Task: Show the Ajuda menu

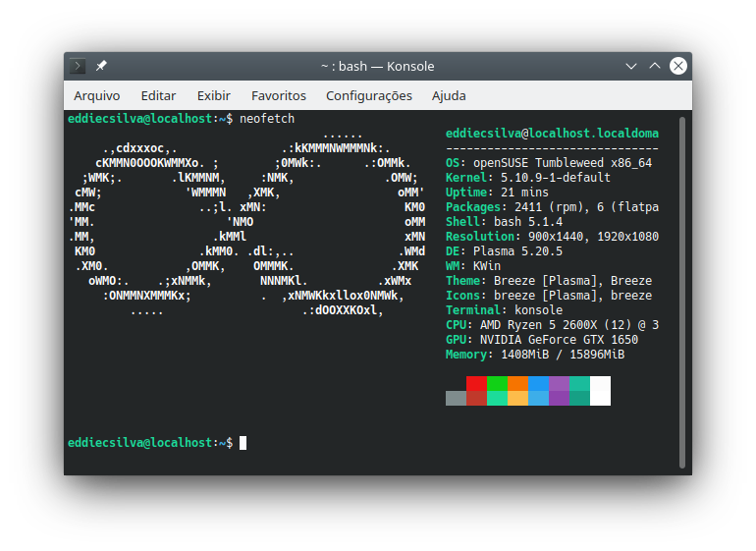Action: pyautogui.click(x=449, y=95)
